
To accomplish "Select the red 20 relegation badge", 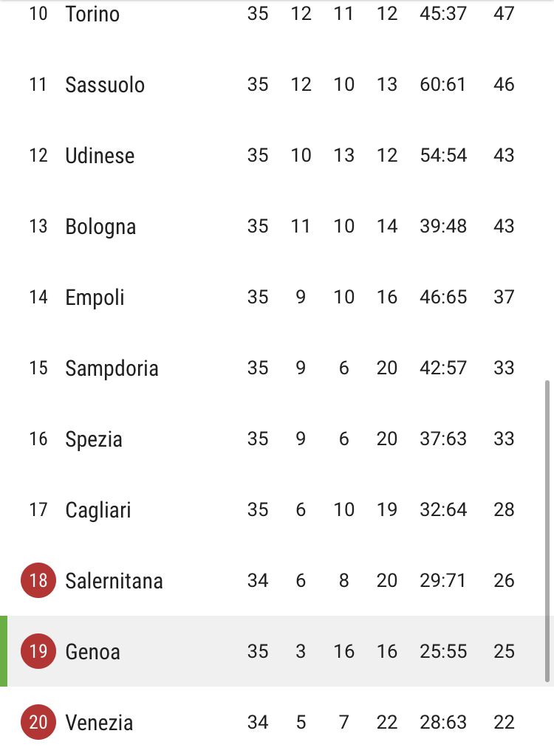I will coord(38,722).
